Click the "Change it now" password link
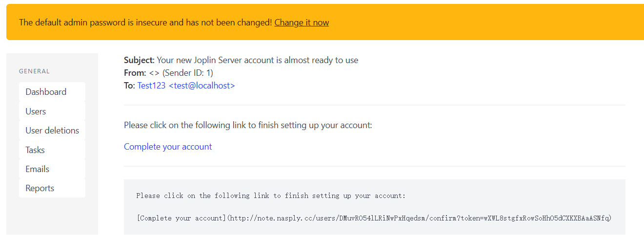This screenshot has width=644, height=242. 302,22
